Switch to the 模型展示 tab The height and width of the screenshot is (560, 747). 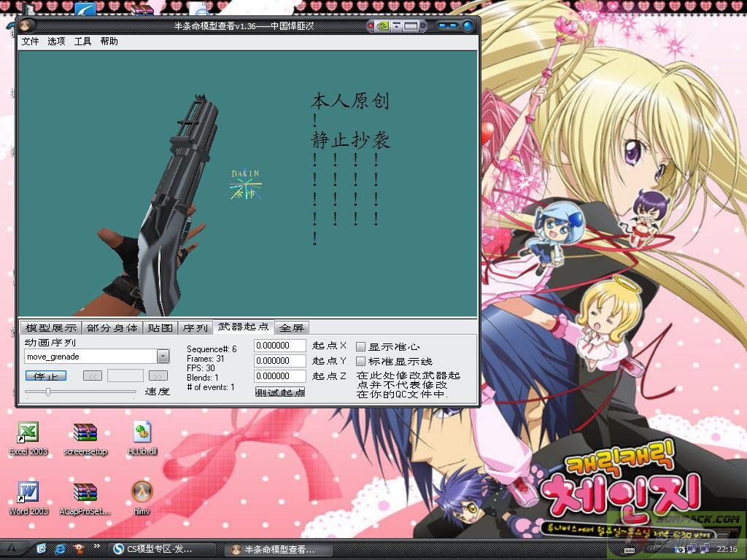coord(49,328)
